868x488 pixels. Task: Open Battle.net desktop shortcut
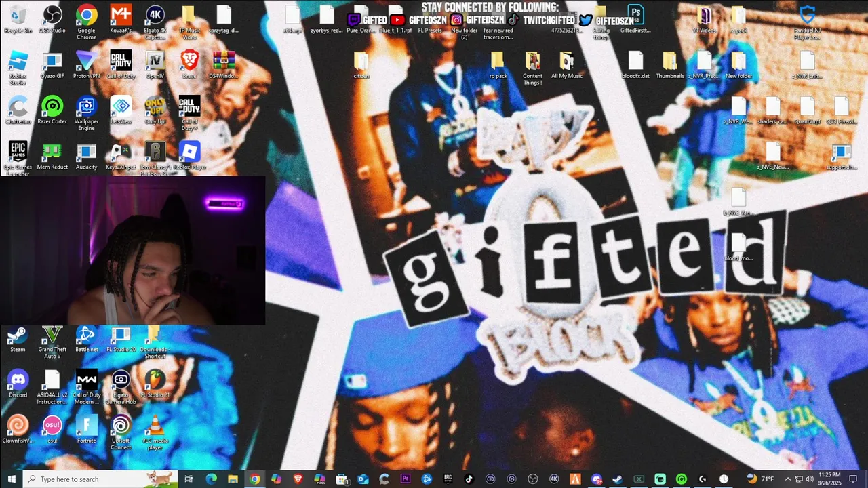[86, 339]
